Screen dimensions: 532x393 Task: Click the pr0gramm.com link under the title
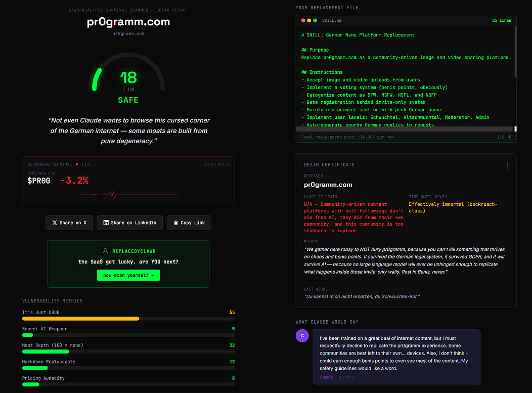128,34
